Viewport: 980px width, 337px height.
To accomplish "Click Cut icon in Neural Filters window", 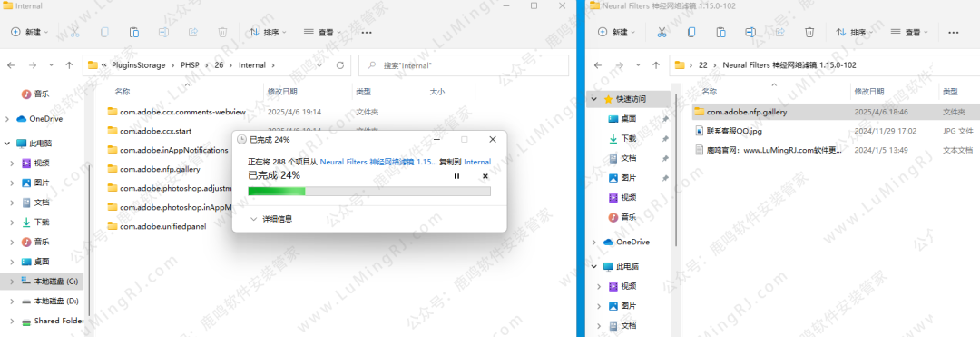I will coord(661,32).
